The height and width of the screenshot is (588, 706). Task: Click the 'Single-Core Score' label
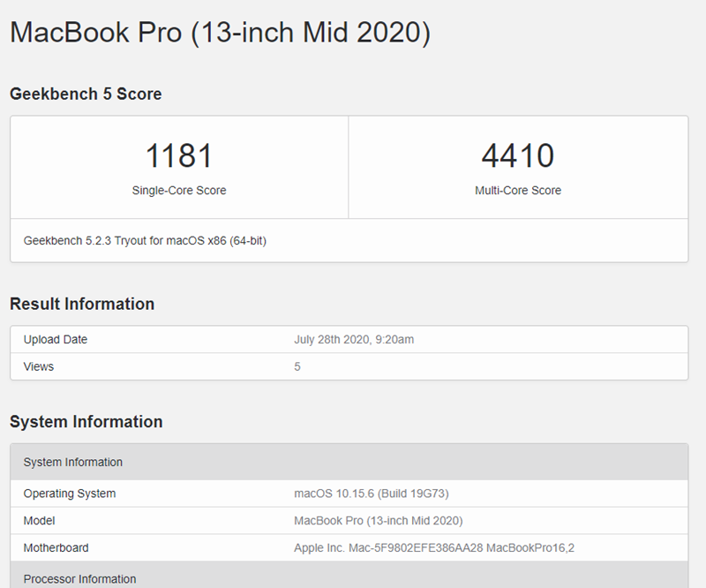click(179, 190)
